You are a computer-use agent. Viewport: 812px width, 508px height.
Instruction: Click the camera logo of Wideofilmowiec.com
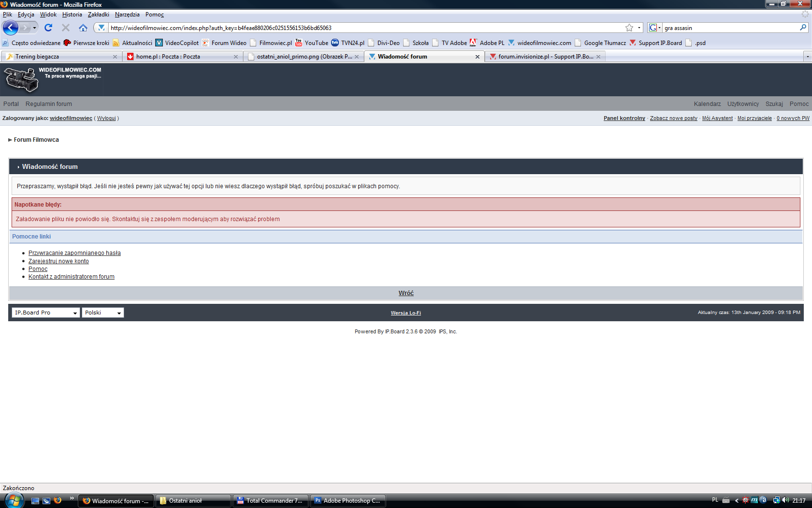(21, 79)
